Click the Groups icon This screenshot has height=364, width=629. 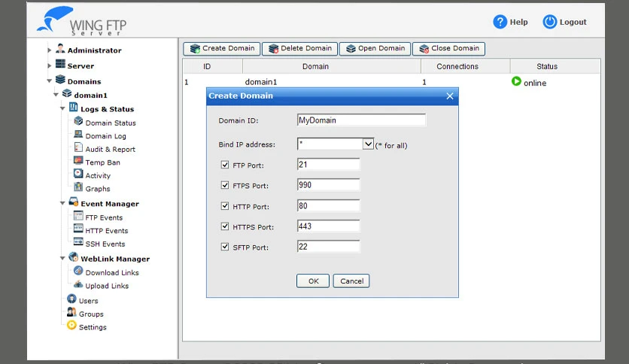pos(71,312)
